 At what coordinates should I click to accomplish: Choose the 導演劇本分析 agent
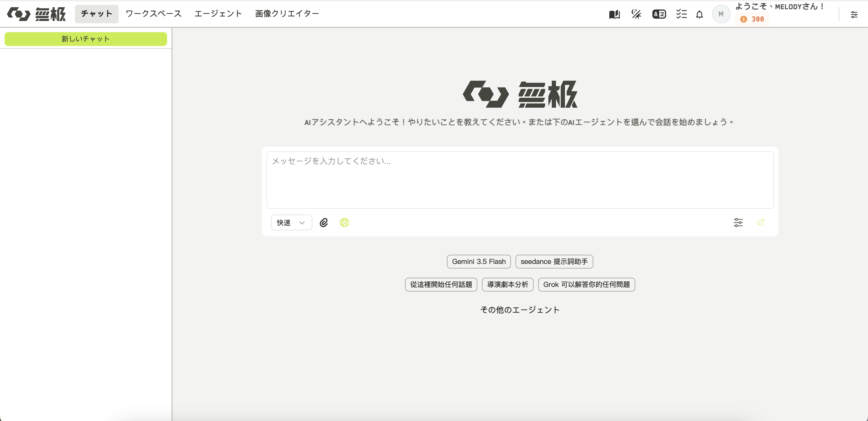(x=507, y=285)
